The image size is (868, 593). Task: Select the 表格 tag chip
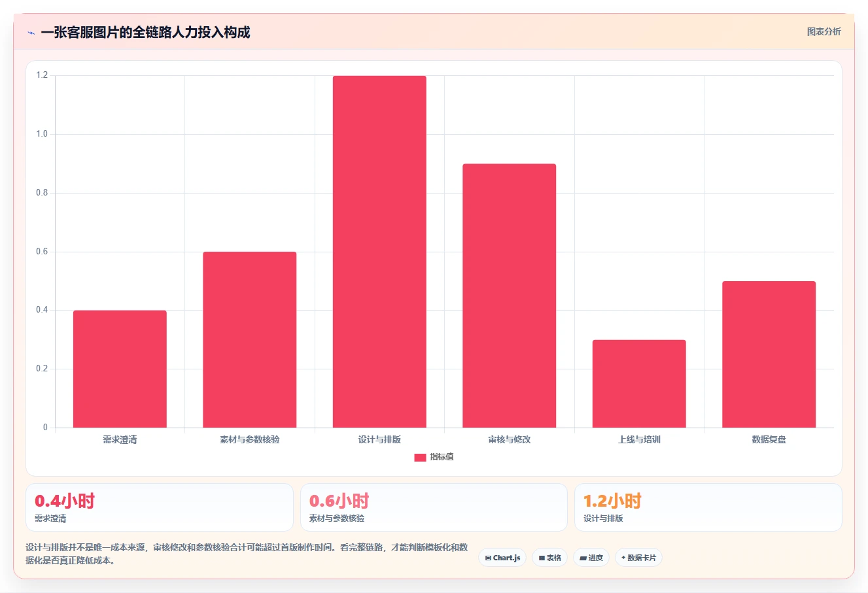pos(549,558)
